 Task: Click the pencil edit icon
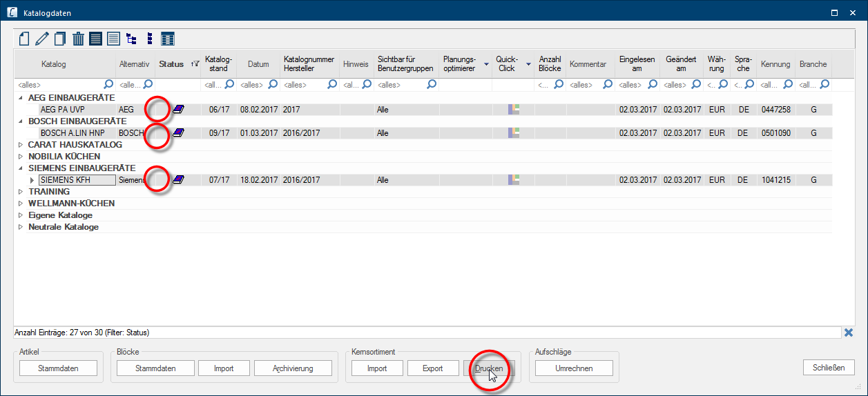(42, 39)
